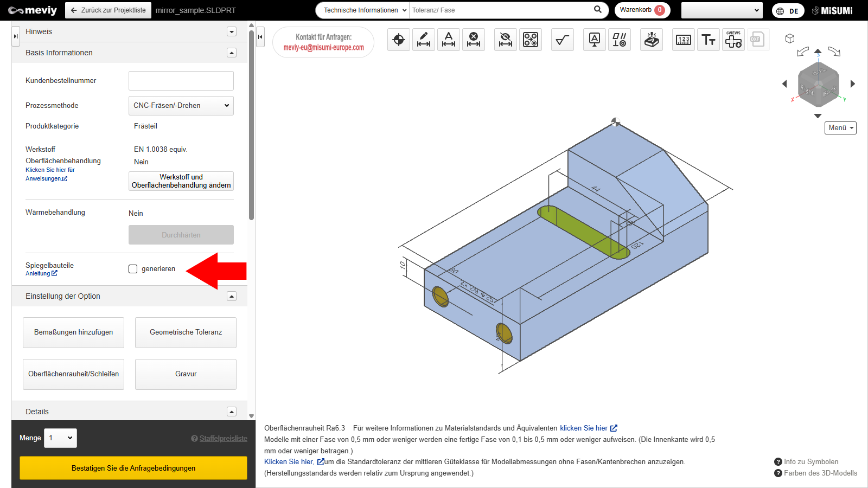Viewport: 868px width, 488px height.
Task: Click the text size Tt icon
Action: (x=709, y=40)
